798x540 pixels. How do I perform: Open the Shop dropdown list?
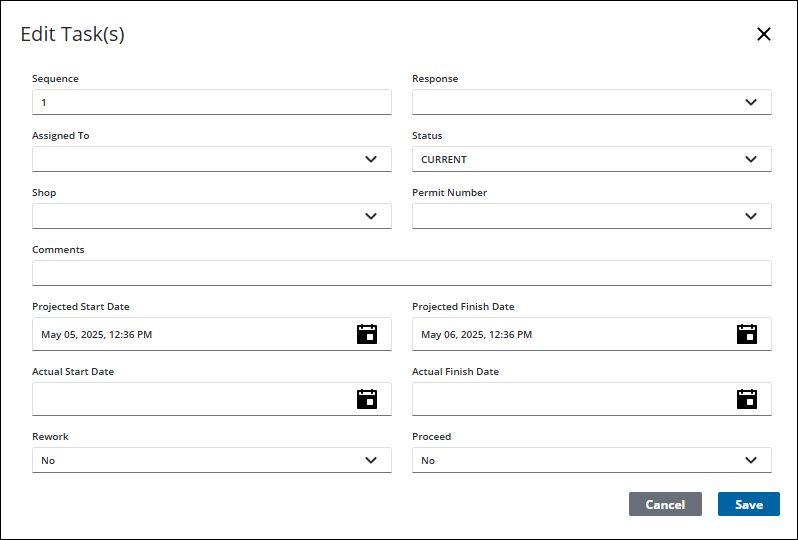point(211,216)
